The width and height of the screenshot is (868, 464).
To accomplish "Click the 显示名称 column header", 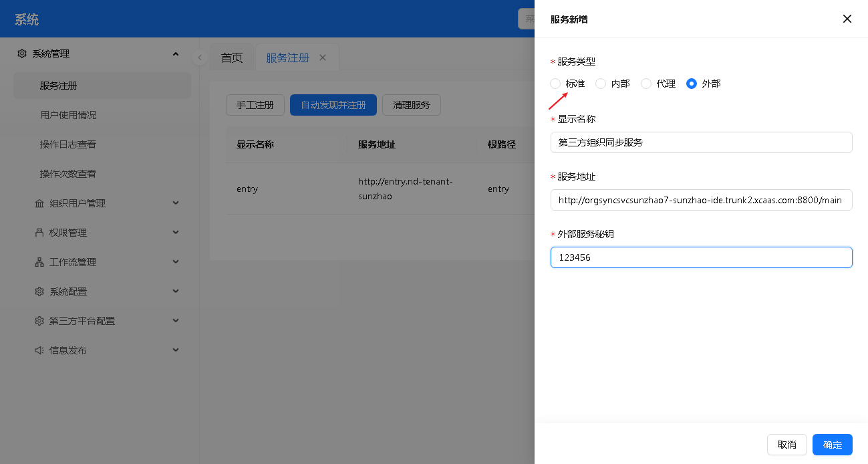I will click(255, 144).
